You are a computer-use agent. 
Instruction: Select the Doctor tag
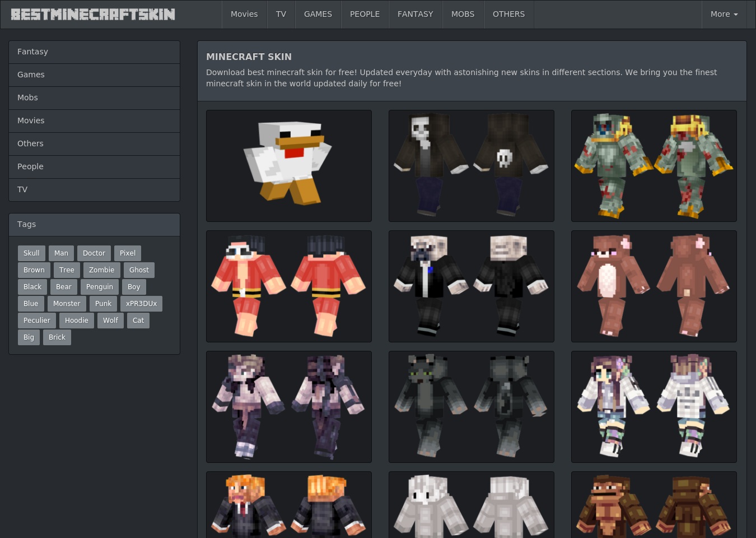(x=94, y=253)
